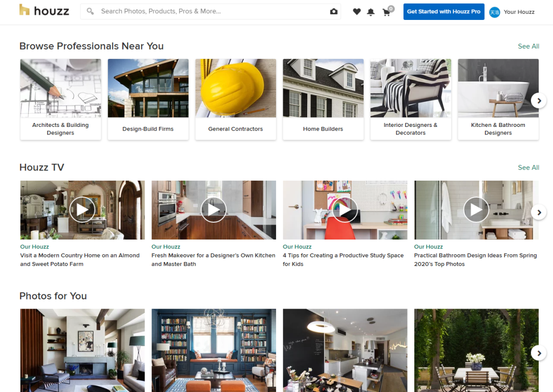Click the search photos input field

210,11
